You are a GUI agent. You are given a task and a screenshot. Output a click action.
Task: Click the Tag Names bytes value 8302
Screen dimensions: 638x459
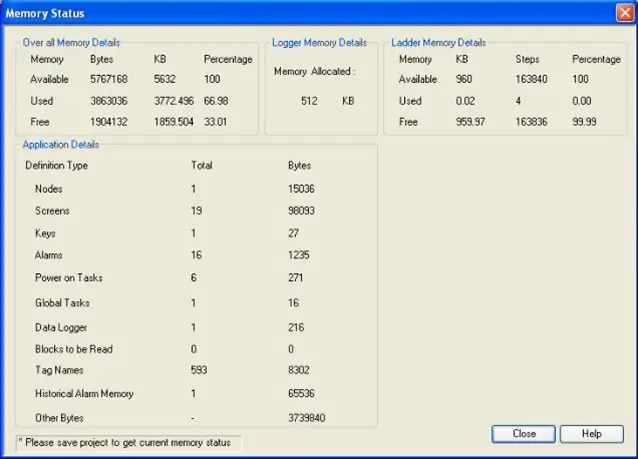tap(299, 370)
